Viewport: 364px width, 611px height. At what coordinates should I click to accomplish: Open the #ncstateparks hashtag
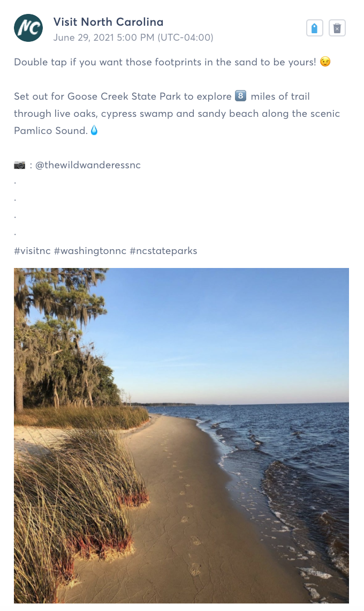coord(163,251)
